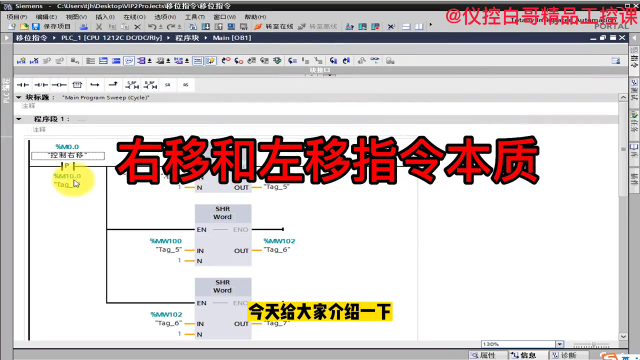
Task: Click the delete X icon in toolbar
Action: pos(138,27)
